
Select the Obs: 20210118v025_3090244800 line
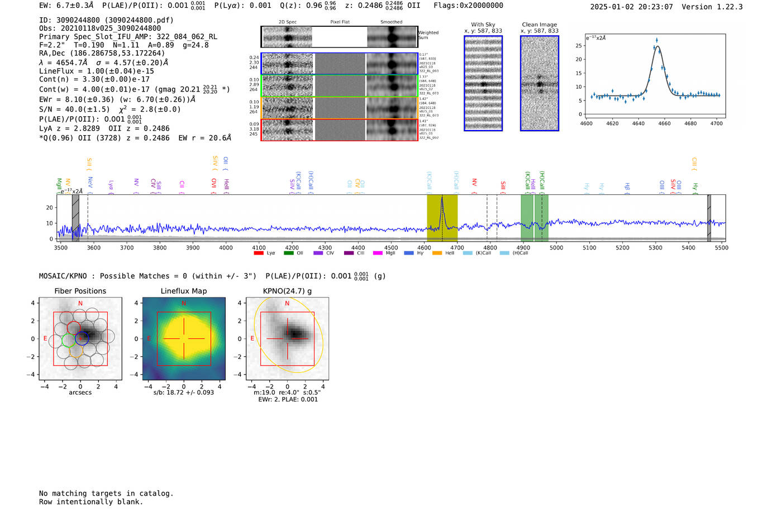(100, 28)
